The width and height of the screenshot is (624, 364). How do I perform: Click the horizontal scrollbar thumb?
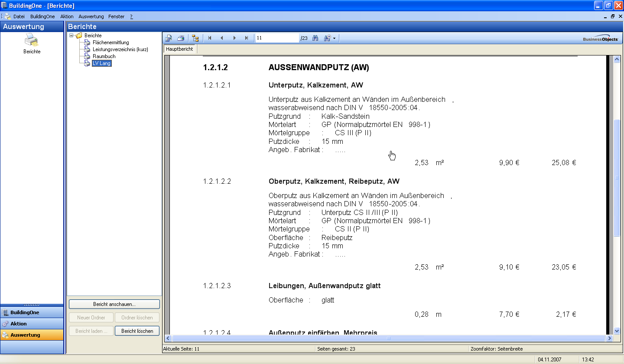[389, 338]
